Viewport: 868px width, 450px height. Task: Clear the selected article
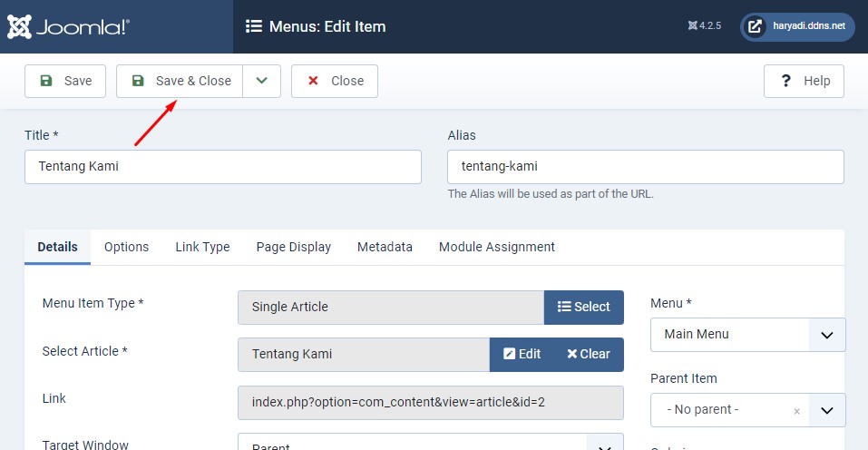pyautogui.click(x=588, y=354)
